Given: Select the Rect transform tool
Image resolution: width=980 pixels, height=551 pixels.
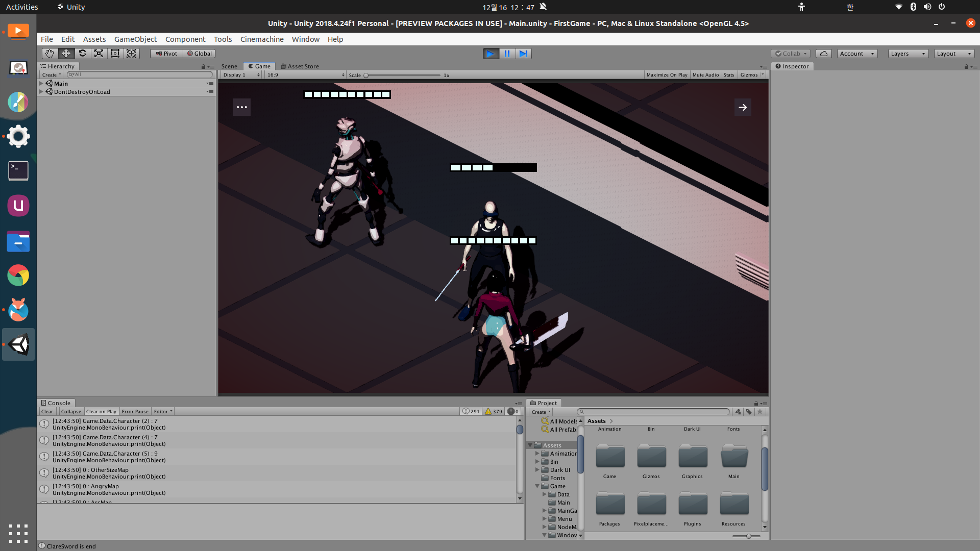Looking at the screenshot, I should pyautogui.click(x=115, y=54).
